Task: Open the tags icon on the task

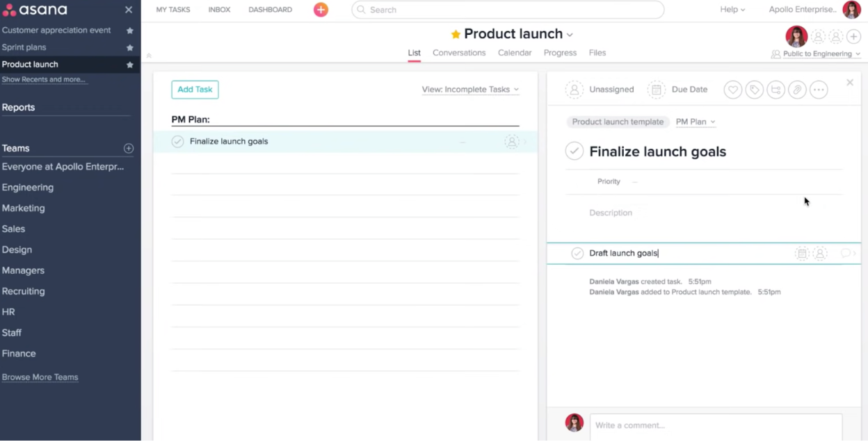Action: coord(754,90)
